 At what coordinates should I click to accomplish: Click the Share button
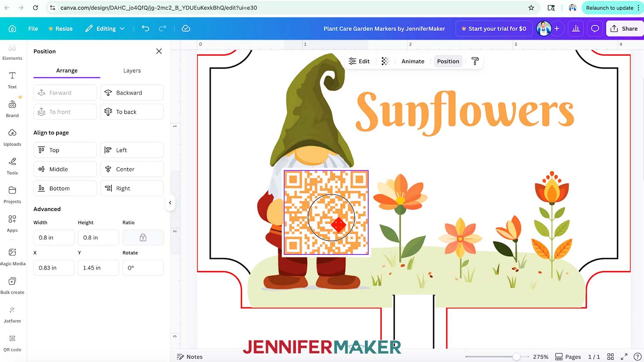624,29
